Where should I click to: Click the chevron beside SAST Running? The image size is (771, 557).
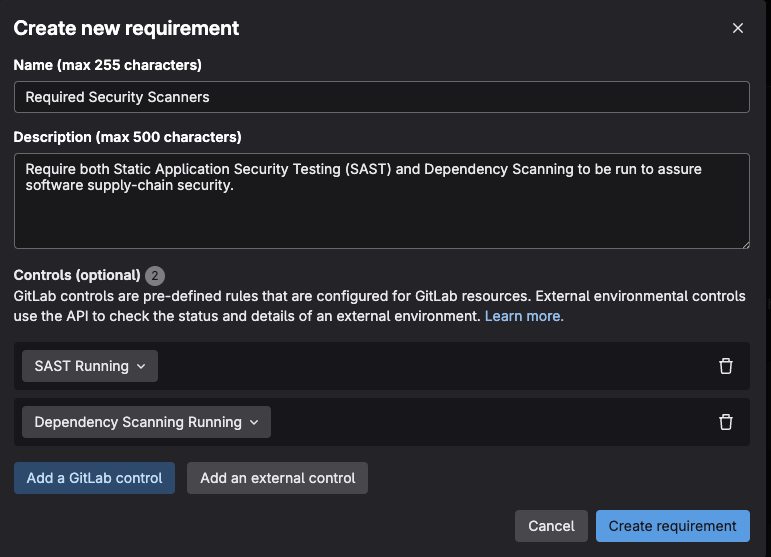[x=141, y=367]
